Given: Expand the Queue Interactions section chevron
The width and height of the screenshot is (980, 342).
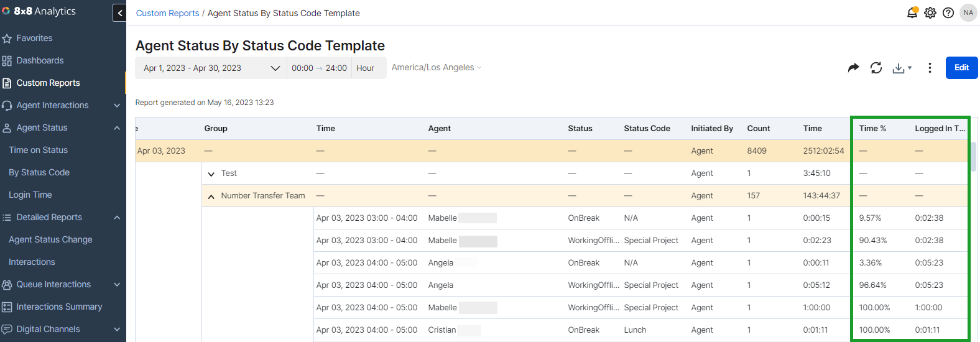Looking at the screenshot, I should pos(117,285).
